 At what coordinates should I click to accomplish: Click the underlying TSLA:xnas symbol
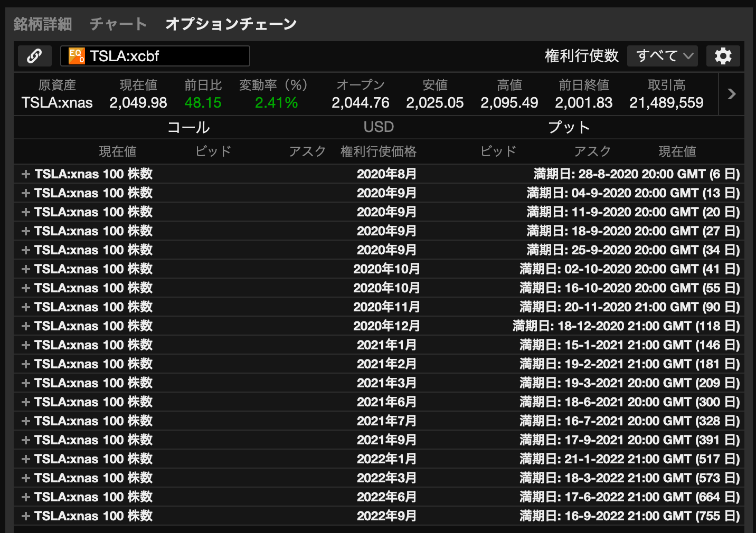(57, 103)
